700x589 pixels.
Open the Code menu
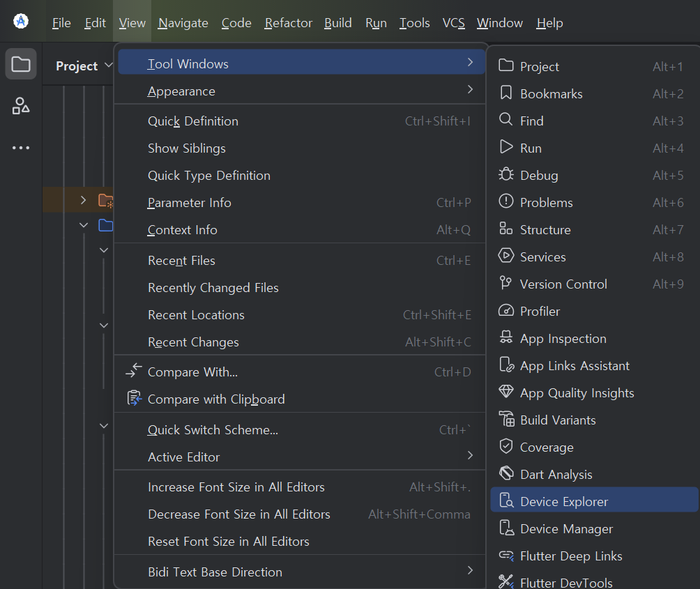tap(236, 23)
